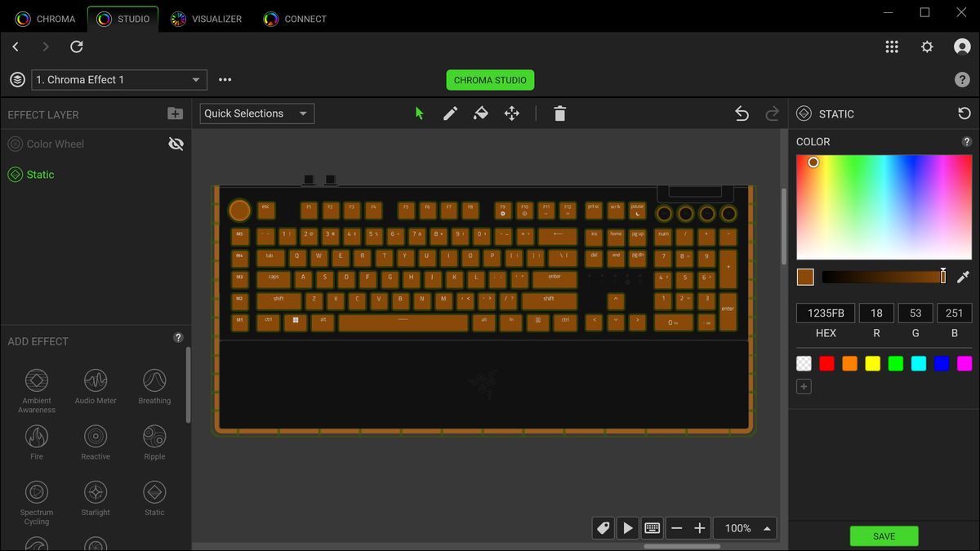Click the CHROMA STUDIO button
Viewport: 980px width, 551px height.
pyautogui.click(x=490, y=79)
